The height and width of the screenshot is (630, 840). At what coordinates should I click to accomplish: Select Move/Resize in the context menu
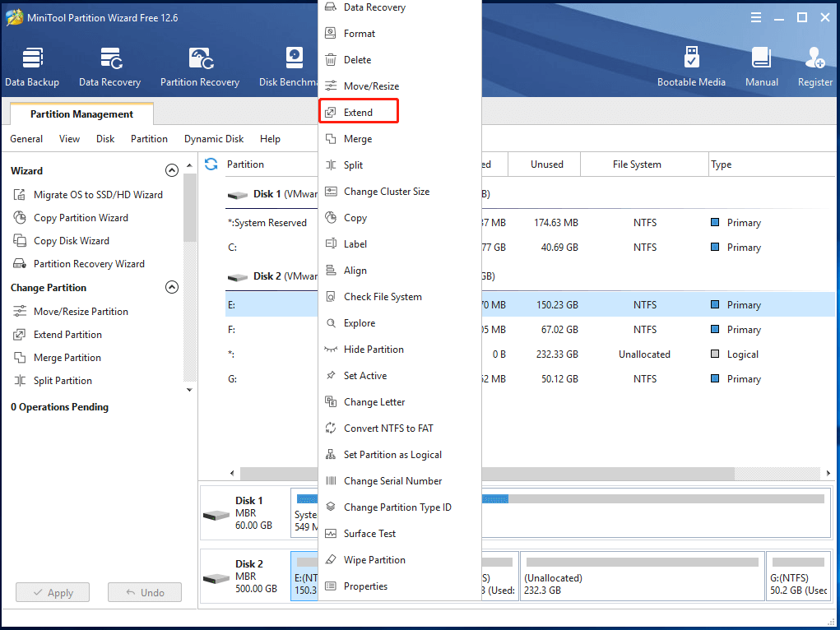400,86
